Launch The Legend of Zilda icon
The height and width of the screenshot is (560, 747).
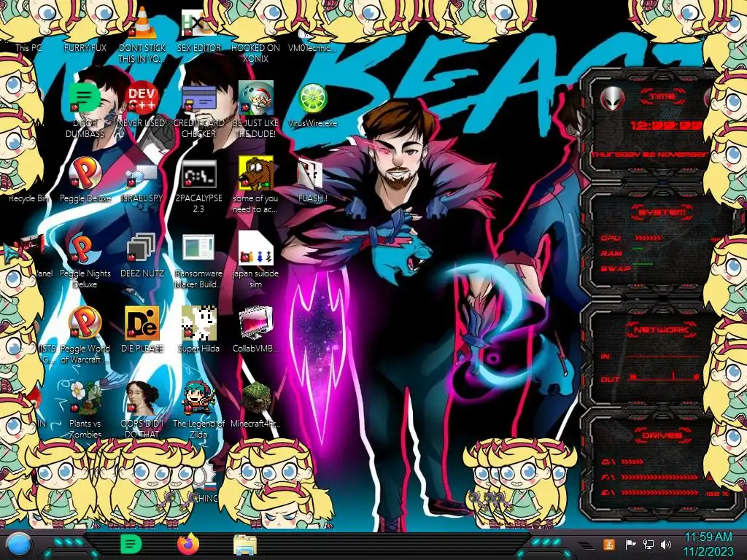coord(198,398)
